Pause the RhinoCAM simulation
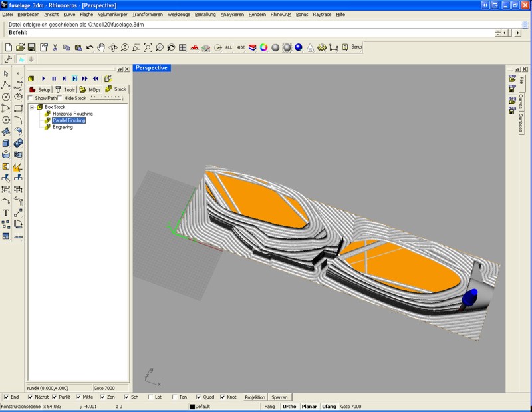 point(54,79)
